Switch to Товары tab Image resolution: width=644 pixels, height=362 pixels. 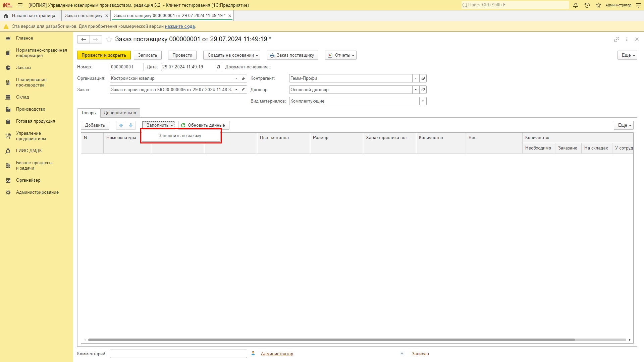[89, 113]
